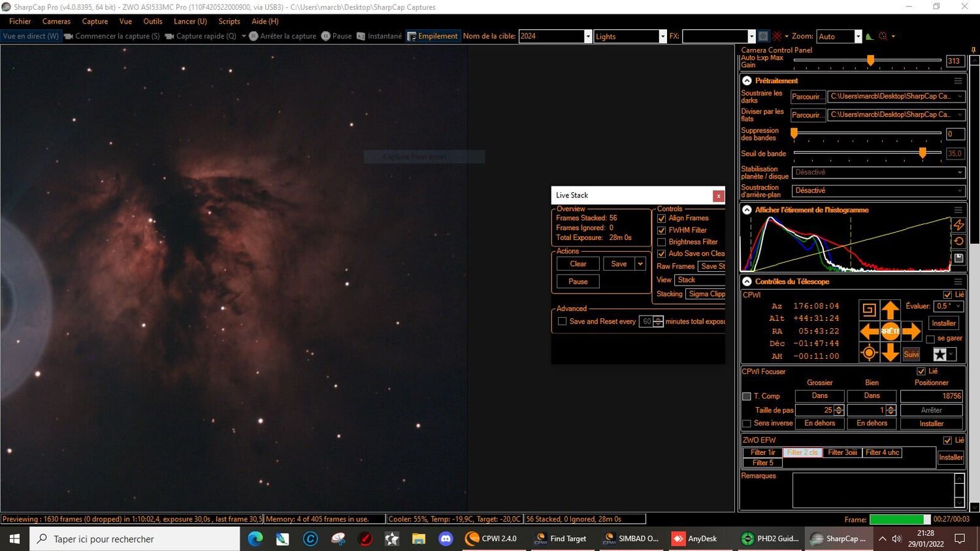Click the magnifier focus tool icon in the toolbar
Image resolution: width=980 pixels, height=551 pixels.
(883, 37)
